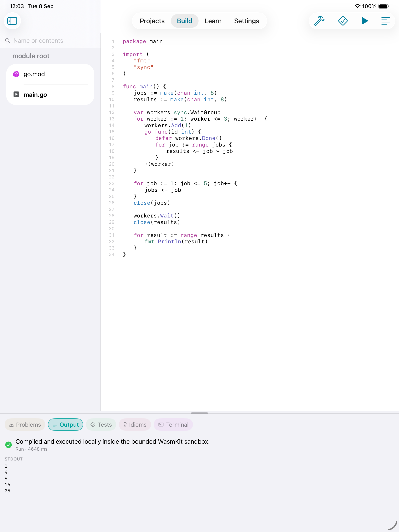The width and height of the screenshot is (399, 532).
Task: Click the Wi-Fi status icon
Action: tap(357, 6)
